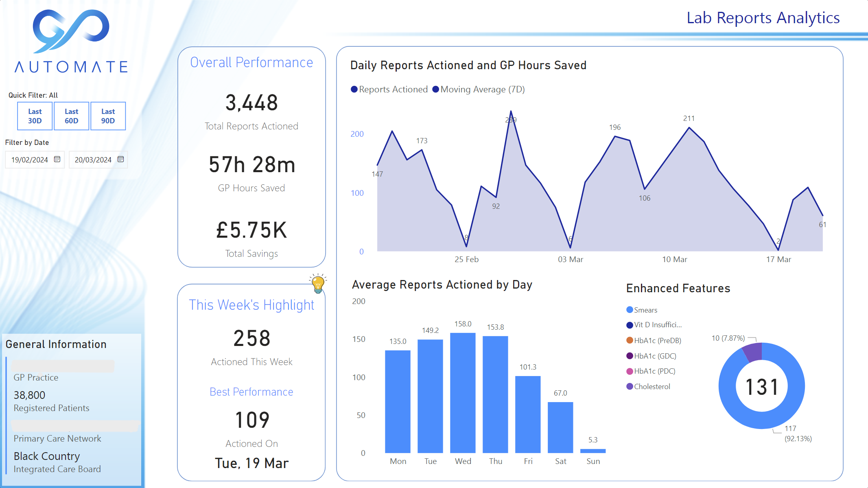Click HbA1c (PDC) legend entry
The height and width of the screenshot is (488, 868).
(654, 371)
